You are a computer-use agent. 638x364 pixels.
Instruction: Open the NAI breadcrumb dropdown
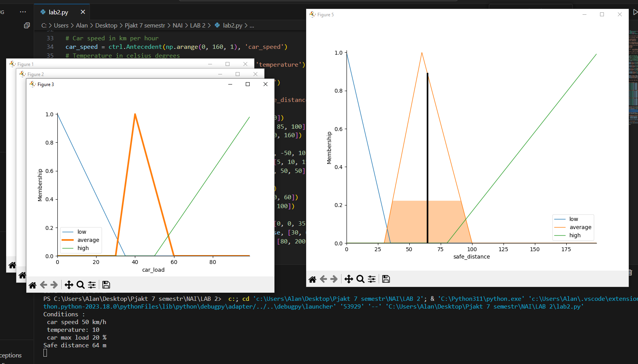point(178,25)
